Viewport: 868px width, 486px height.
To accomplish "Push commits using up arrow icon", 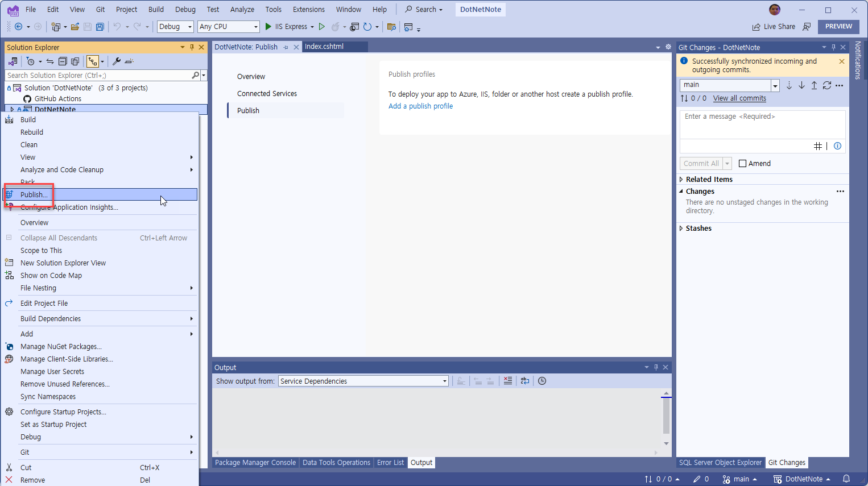I will [x=814, y=85].
